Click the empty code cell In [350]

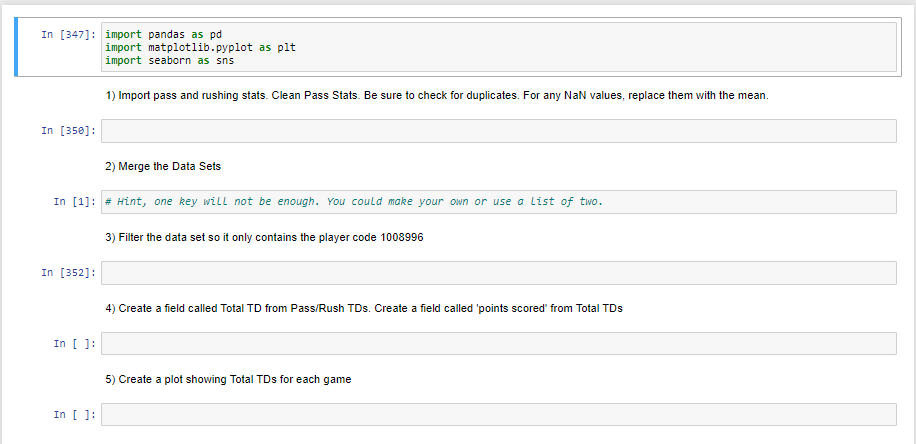pyautogui.click(x=498, y=131)
